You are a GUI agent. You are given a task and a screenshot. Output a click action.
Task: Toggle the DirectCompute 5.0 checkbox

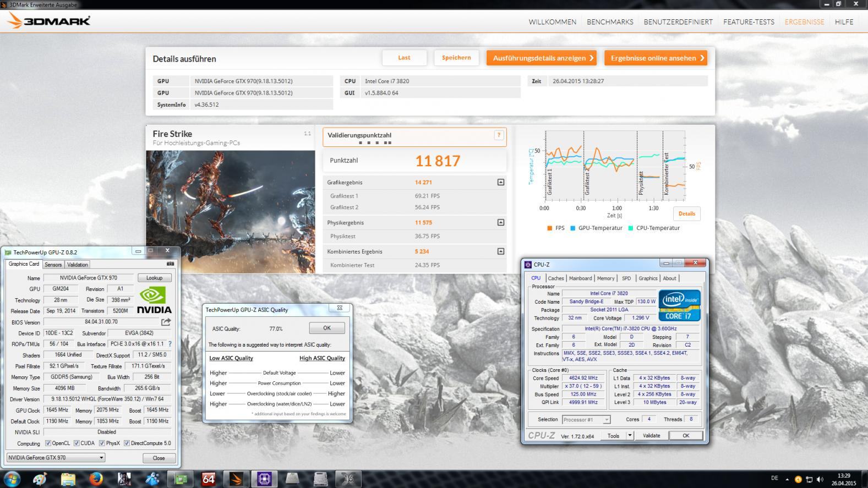(127, 443)
